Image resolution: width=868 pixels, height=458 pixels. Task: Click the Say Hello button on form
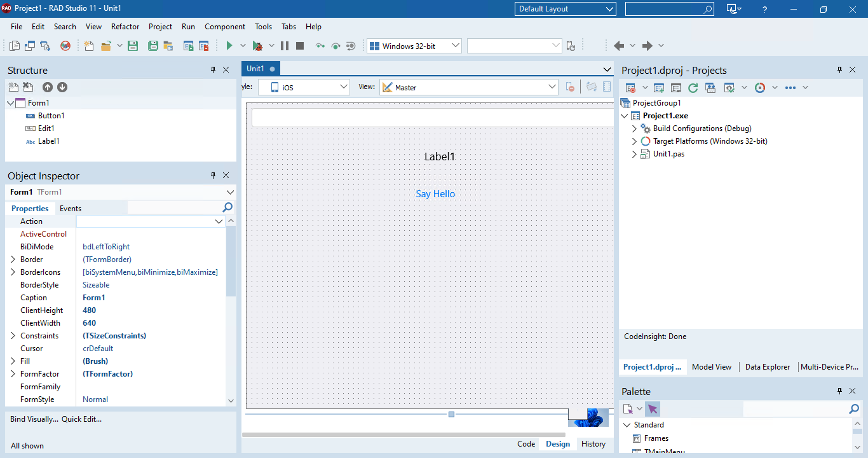coord(435,194)
